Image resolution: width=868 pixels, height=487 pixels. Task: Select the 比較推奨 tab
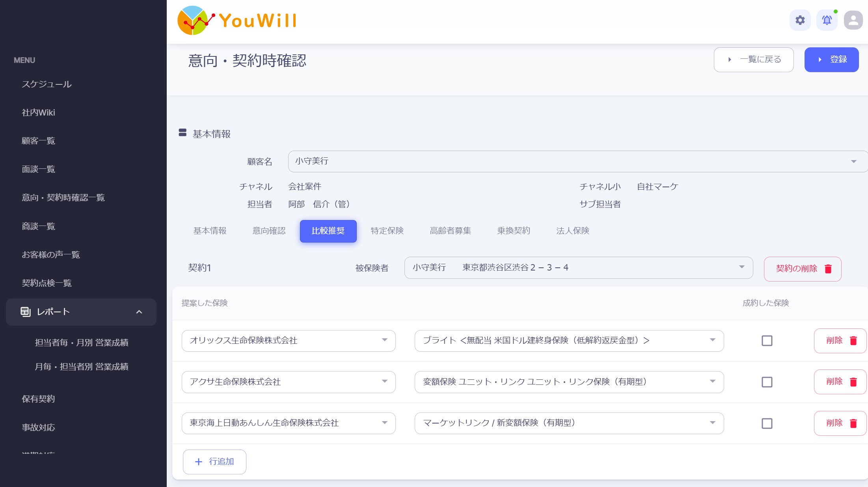(x=328, y=231)
